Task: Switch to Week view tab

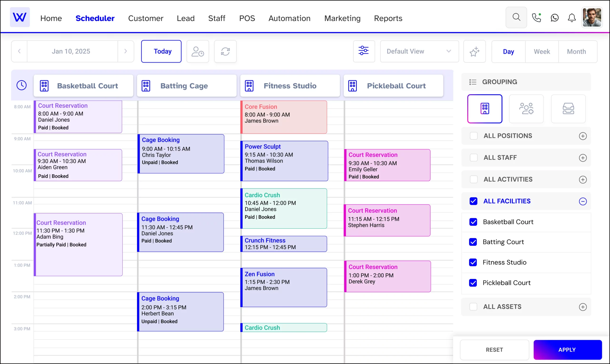Action: [542, 51]
